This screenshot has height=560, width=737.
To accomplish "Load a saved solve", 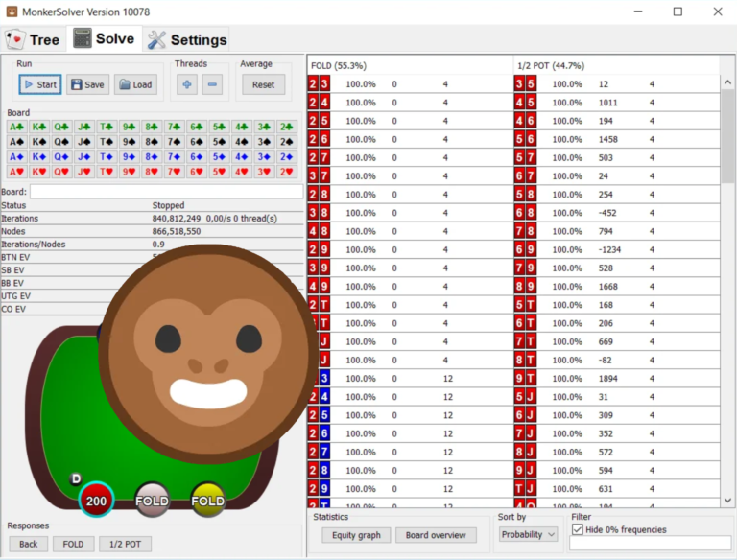I will point(136,84).
